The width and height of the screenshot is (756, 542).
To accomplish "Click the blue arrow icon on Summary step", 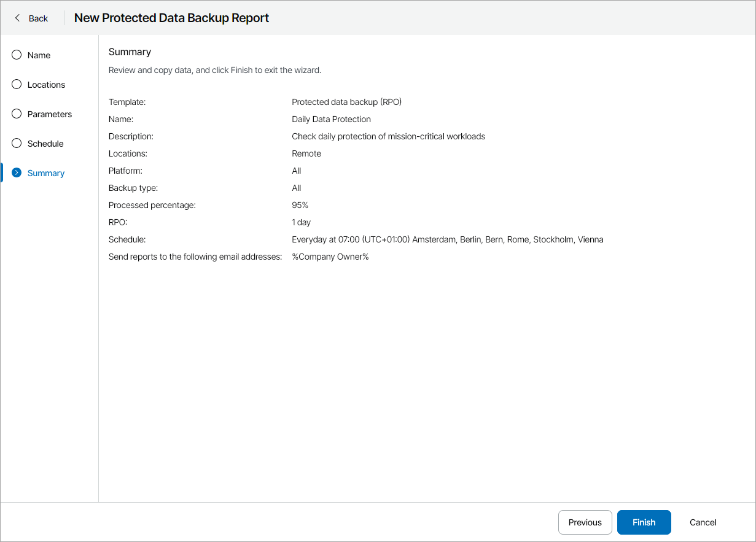I will 16,172.
